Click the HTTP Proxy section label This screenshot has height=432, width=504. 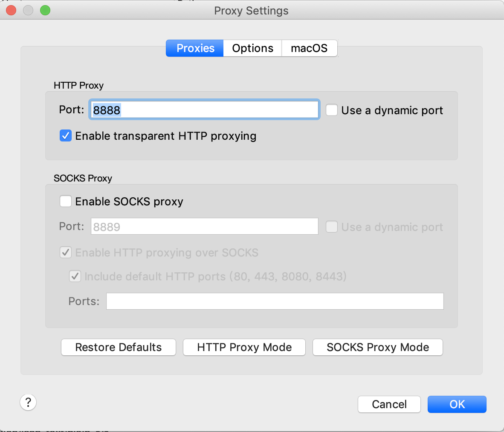tap(79, 86)
